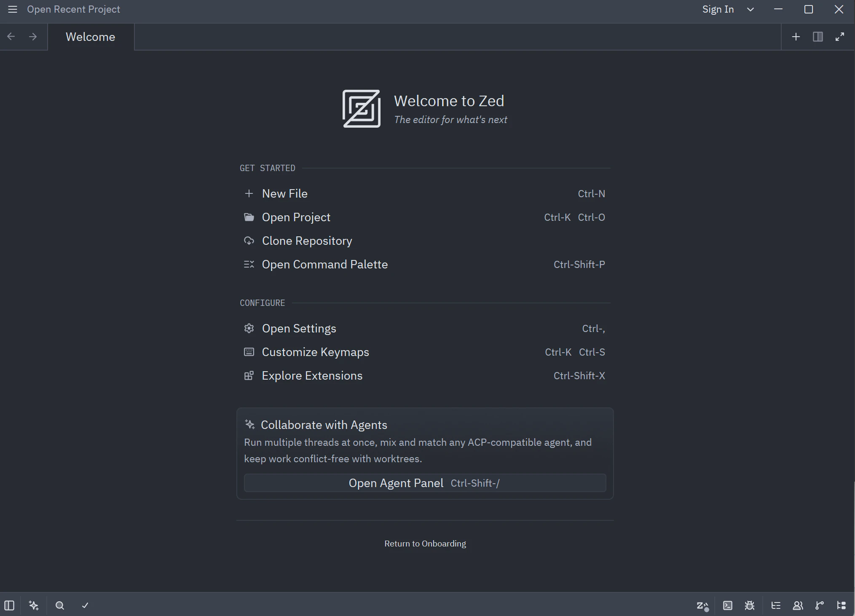Click Sign In in the title bar

coord(718,9)
